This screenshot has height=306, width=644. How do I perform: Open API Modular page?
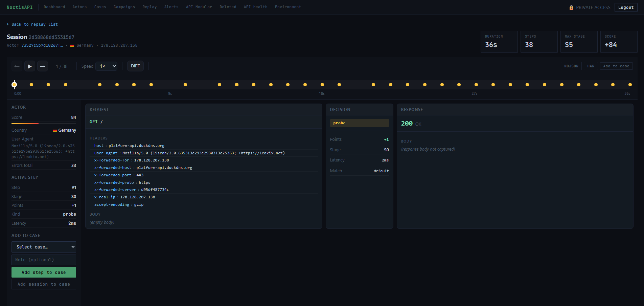click(199, 7)
